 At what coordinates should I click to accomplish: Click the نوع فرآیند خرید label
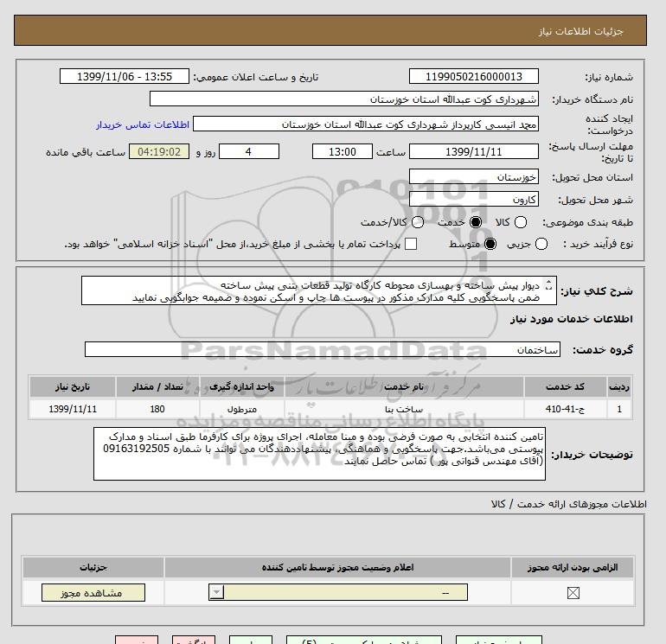pos(598,244)
